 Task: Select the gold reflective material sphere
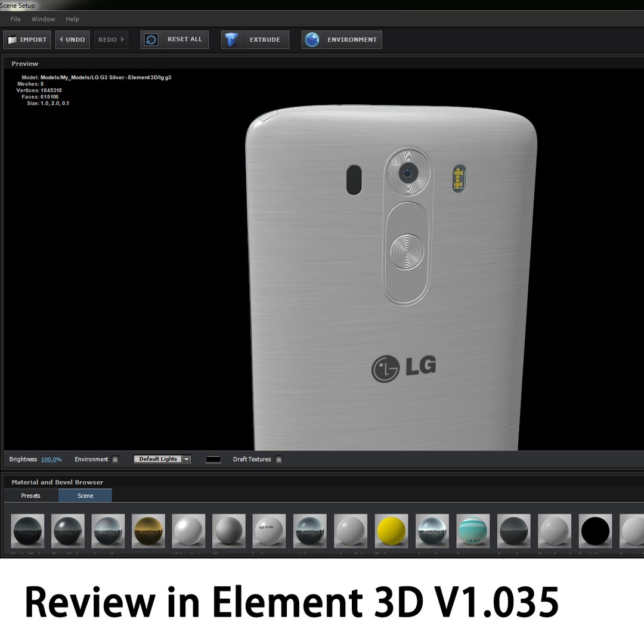(148, 531)
